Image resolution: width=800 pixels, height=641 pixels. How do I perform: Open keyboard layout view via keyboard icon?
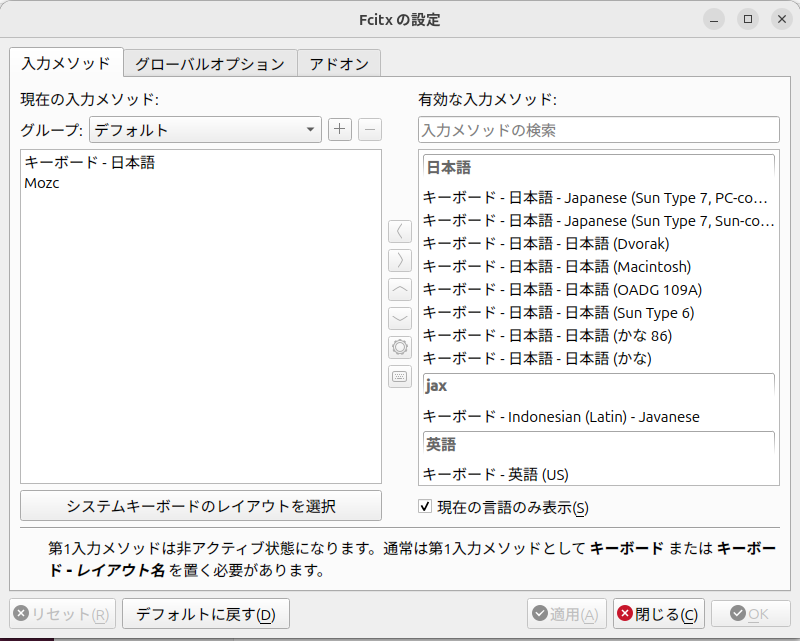[x=399, y=376]
